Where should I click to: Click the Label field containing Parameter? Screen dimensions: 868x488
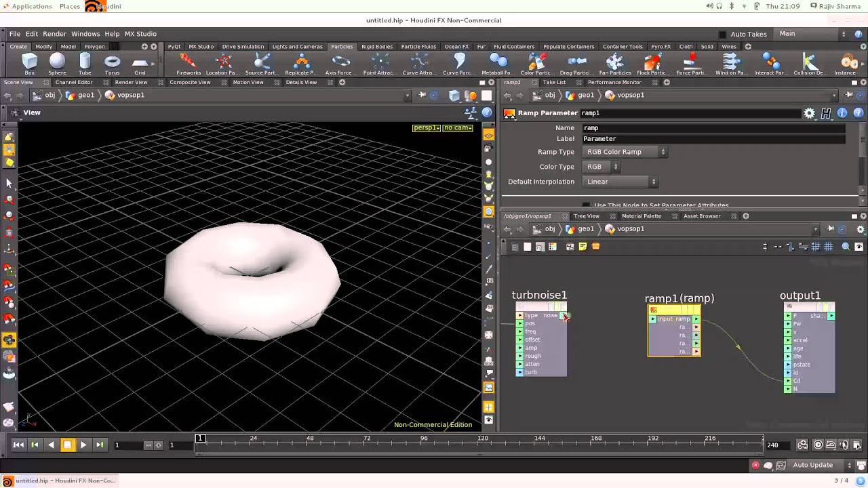[x=713, y=139]
